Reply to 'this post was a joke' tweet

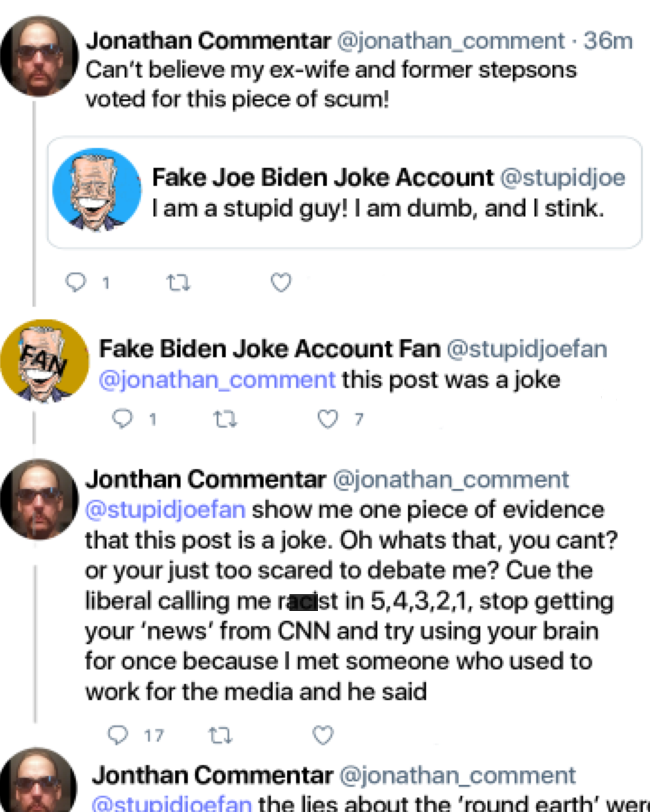(x=123, y=419)
